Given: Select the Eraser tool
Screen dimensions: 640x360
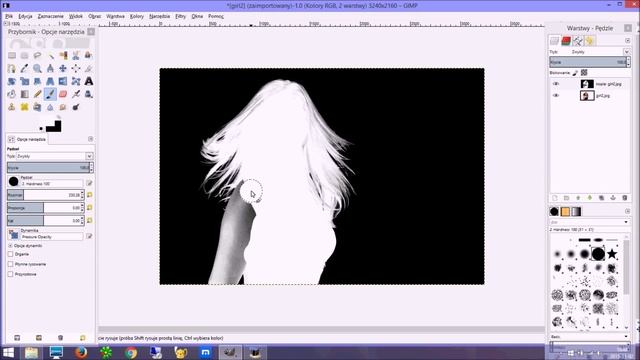Looking at the screenshot, I should click(x=63, y=94).
